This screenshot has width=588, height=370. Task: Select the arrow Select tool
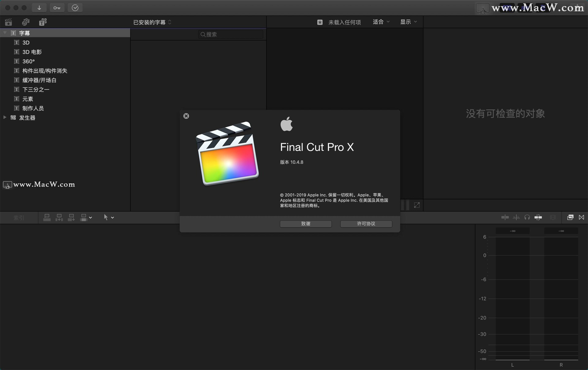[106, 217]
